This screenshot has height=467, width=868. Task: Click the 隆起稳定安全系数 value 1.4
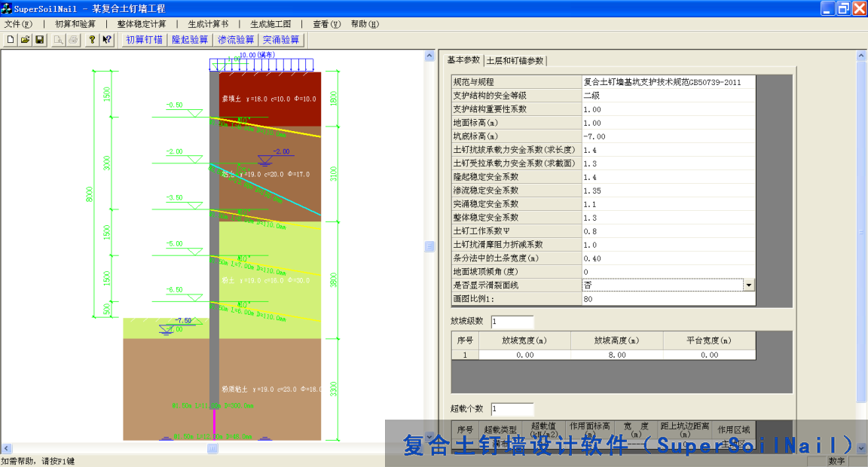click(668, 177)
